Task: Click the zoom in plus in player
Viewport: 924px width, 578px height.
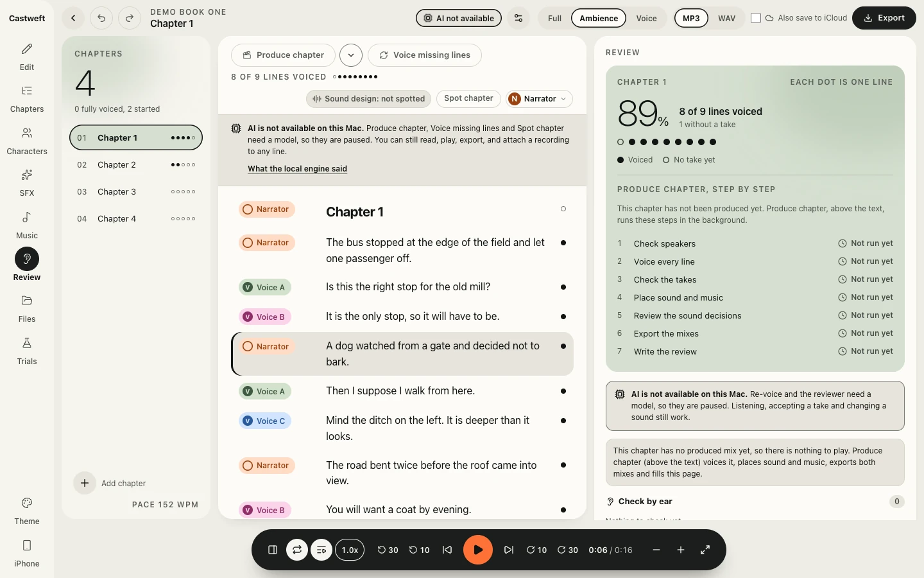Action: [x=681, y=550]
